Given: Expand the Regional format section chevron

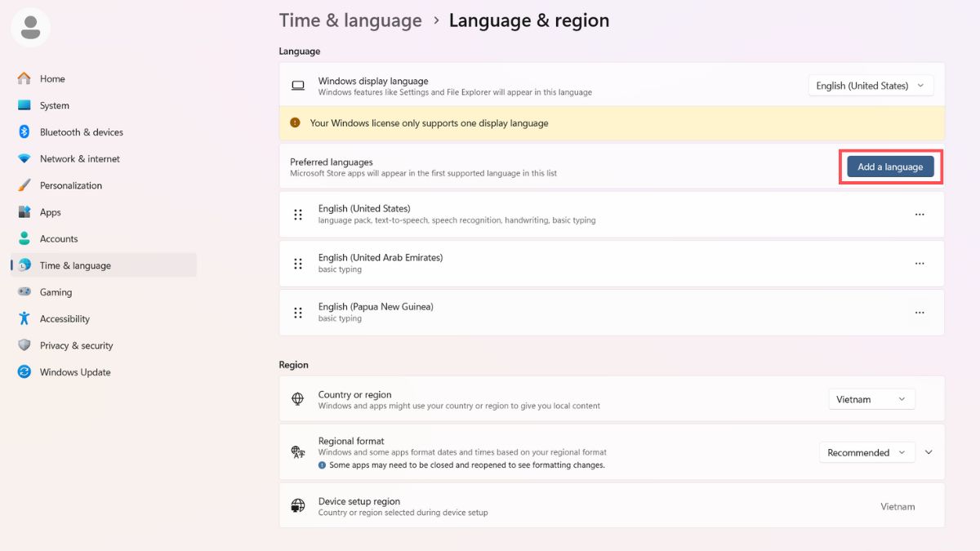Looking at the screenshot, I should [929, 452].
